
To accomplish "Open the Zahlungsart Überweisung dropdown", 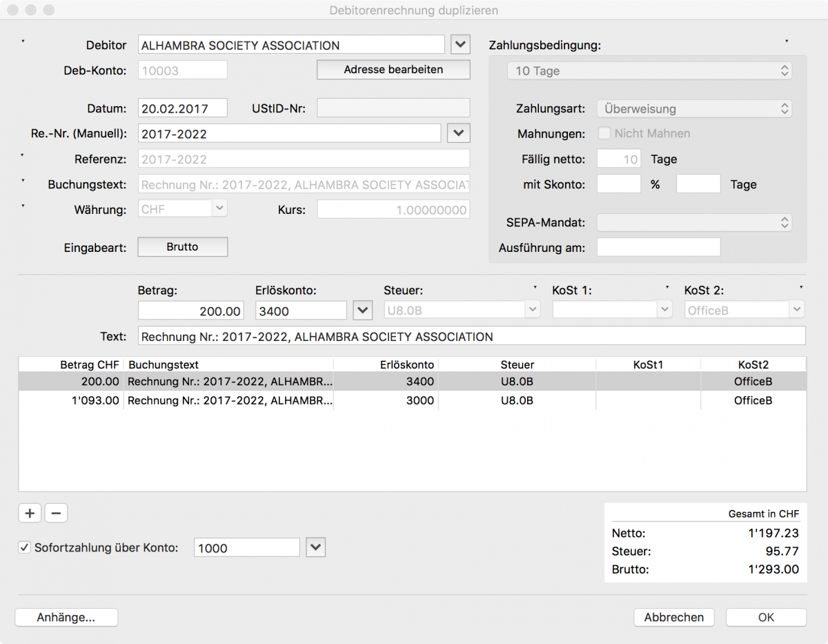I will (695, 108).
